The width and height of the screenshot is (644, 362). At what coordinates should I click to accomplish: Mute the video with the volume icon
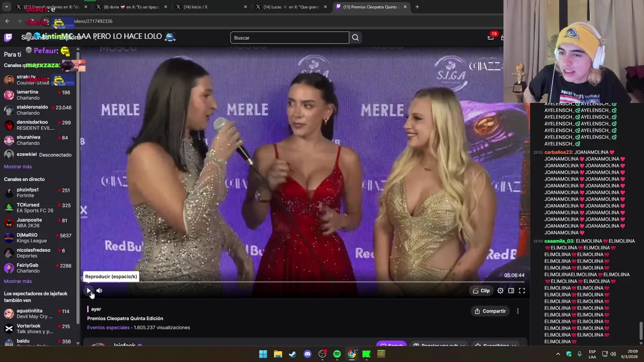[99, 291]
